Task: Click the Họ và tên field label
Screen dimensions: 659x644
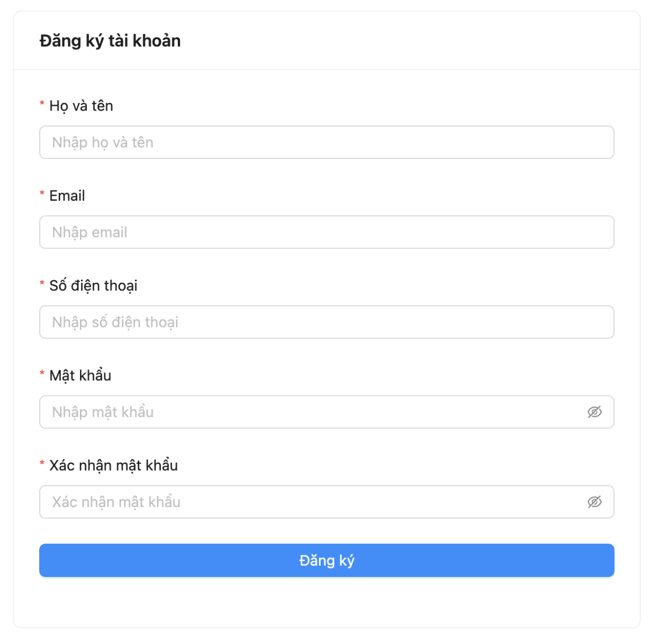Action: pos(81,106)
